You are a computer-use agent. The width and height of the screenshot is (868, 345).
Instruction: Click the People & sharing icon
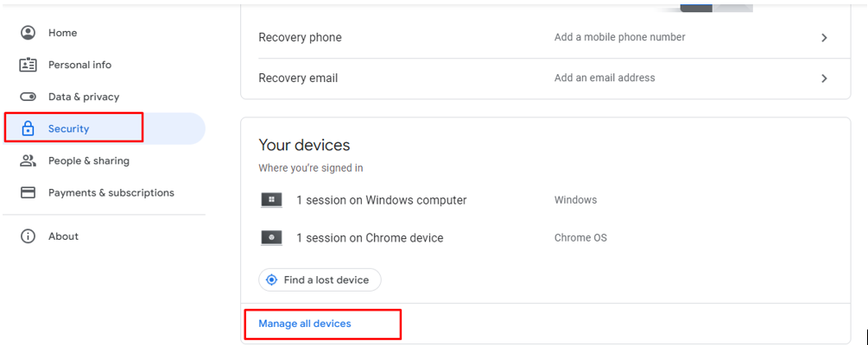[x=28, y=161]
